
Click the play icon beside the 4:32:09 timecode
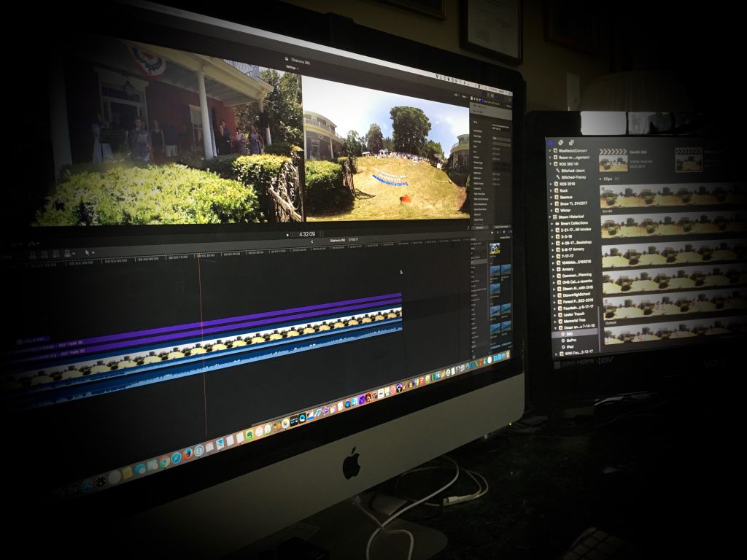tap(287, 235)
